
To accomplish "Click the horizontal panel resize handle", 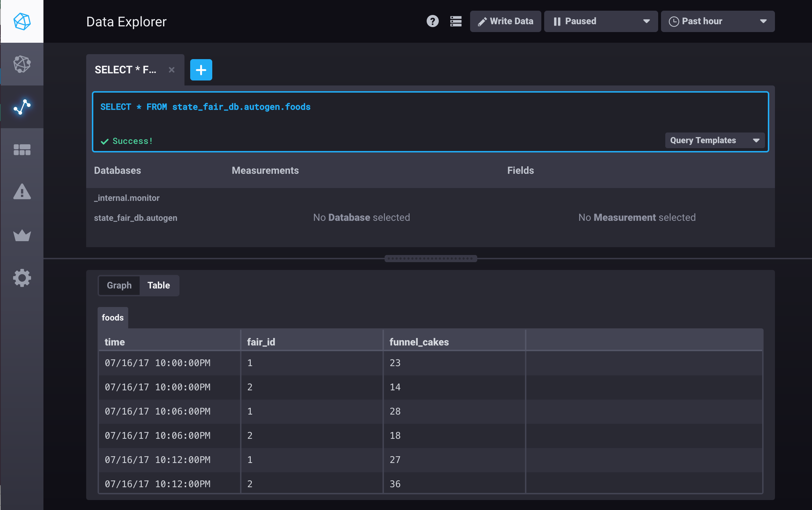I will [x=431, y=259].
